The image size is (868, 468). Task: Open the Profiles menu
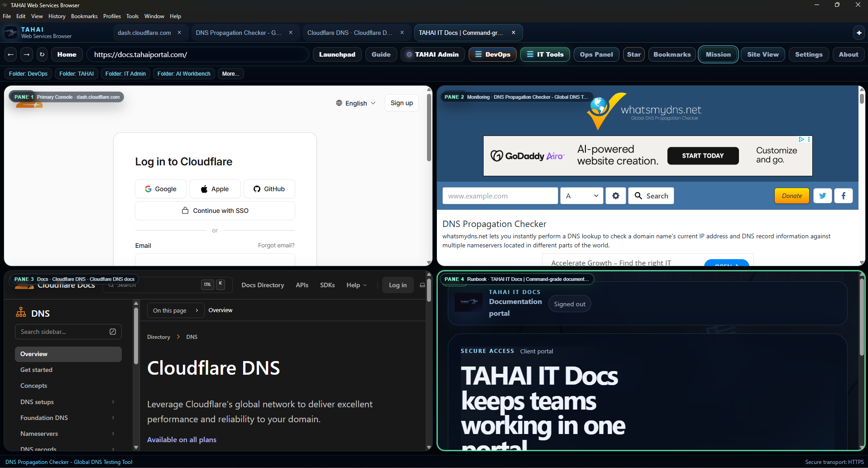[x=112, y=16]
